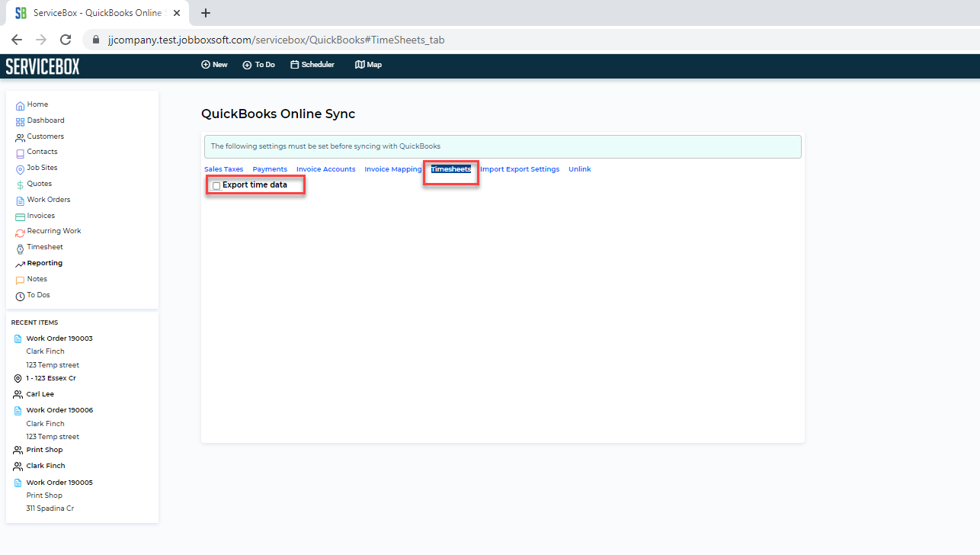Open a new browser tab with plus
The height and width of the screenshot is (555, 980).
(206, 13)
